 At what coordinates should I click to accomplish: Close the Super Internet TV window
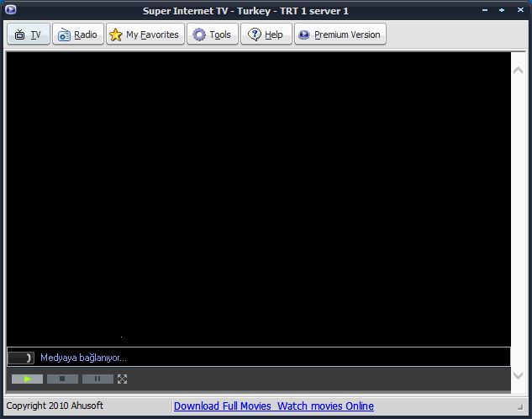coord(520,10)
